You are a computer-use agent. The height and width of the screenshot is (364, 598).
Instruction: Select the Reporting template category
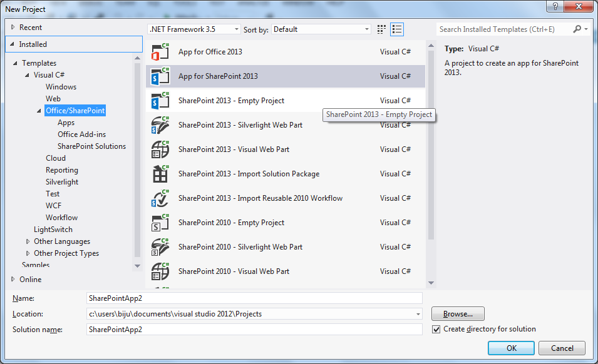[62, 170]
